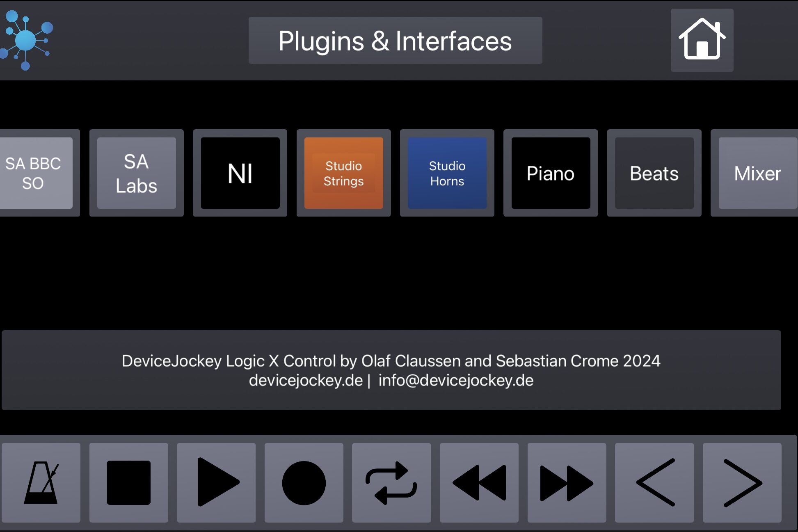Open the SA Labs plugin page

pos(136,173)
